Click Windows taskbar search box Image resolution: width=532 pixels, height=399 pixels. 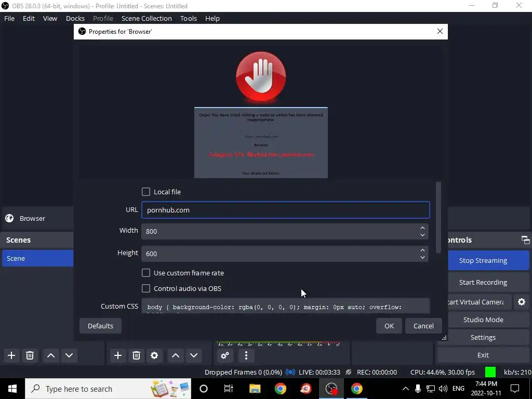[x=108, y=389]
